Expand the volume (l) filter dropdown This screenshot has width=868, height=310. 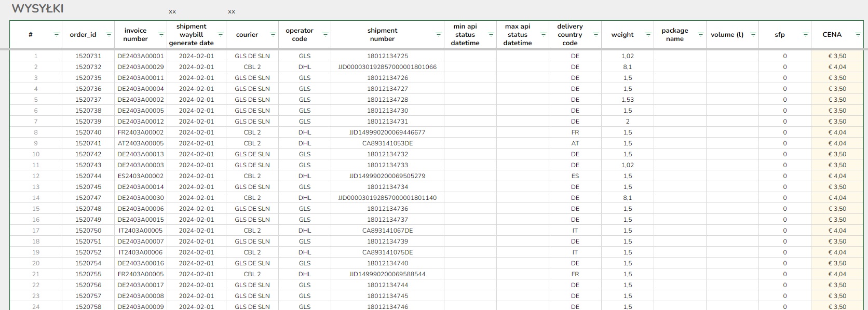pos(753,35)
